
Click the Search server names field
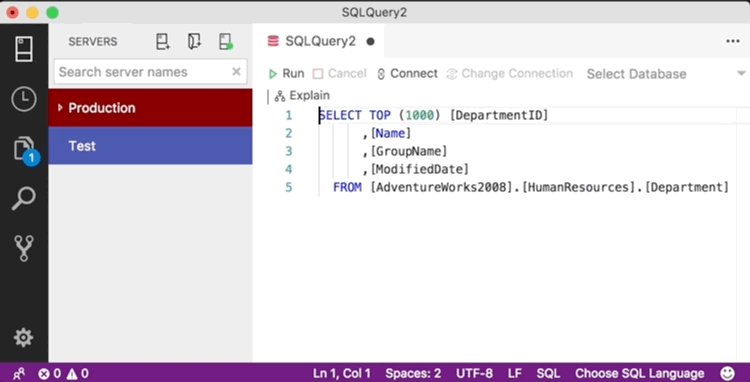[x=143, y=72]
